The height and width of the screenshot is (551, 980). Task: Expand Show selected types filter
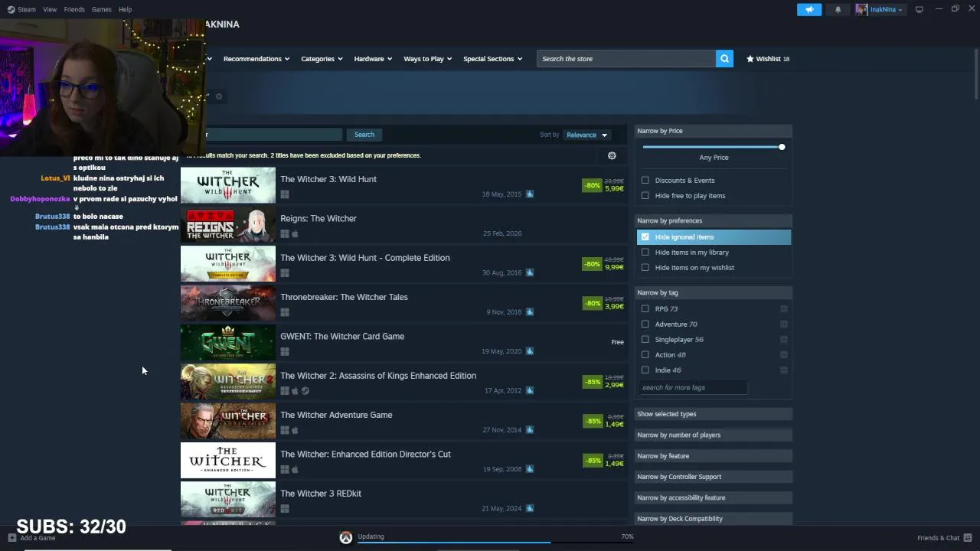714,414
